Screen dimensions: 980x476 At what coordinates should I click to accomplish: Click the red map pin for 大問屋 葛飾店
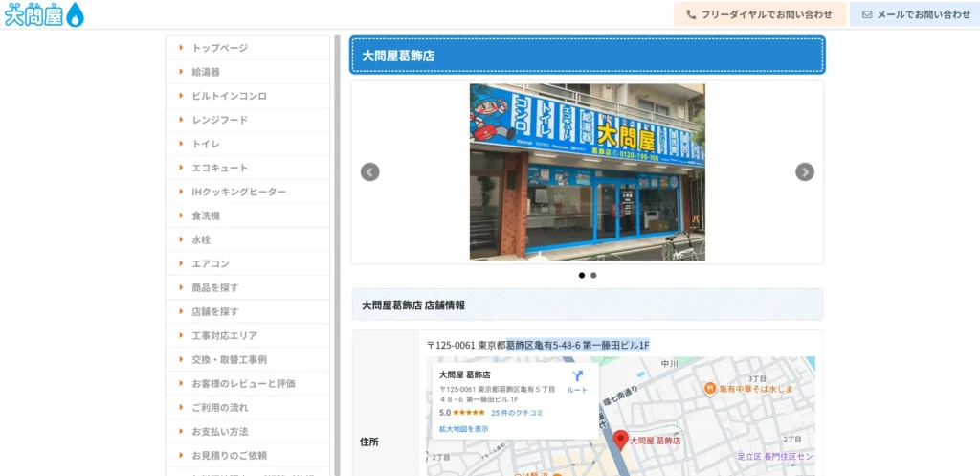[620, 441]
